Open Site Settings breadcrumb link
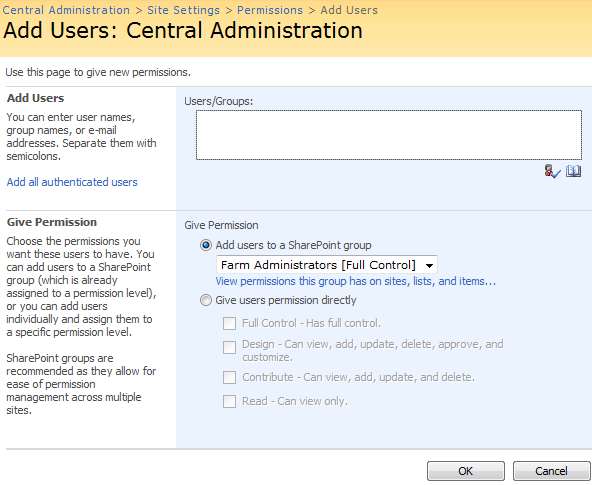The image size is (592, 485). tap(183, 10)
